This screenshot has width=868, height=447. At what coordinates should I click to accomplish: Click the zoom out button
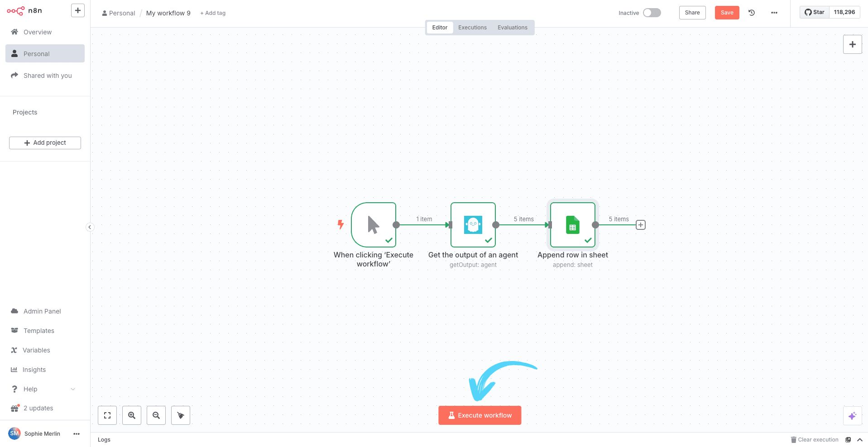[x=156, y=415]
